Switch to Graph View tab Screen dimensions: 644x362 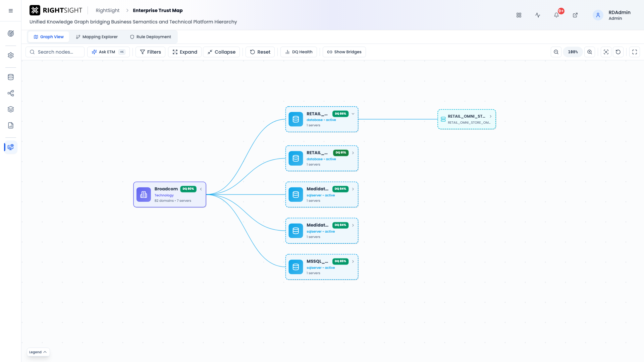49,37
